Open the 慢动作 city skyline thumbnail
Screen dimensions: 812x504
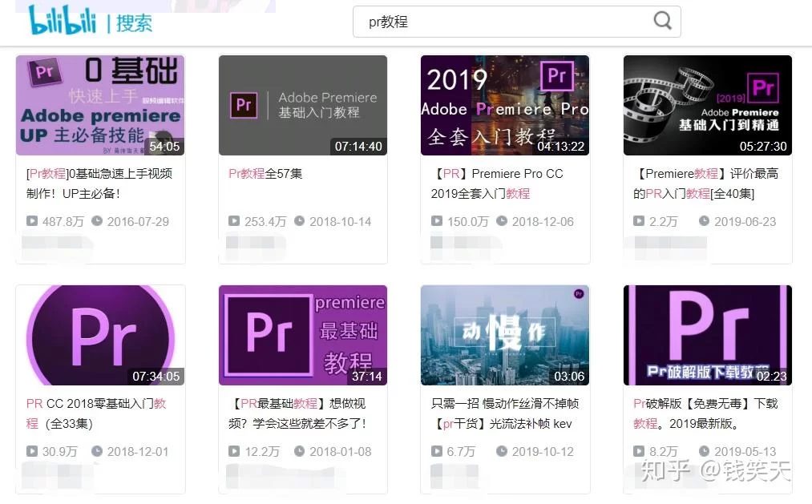tap(505, 335)
